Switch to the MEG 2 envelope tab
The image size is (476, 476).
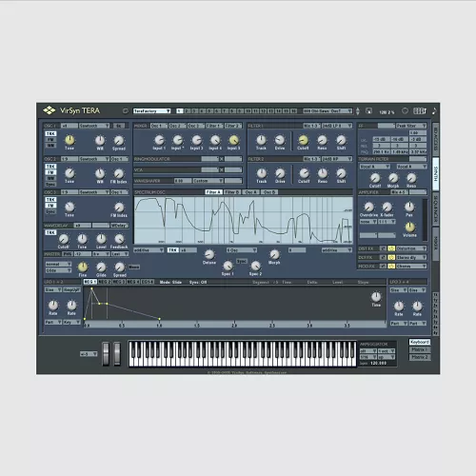point(105,282)
